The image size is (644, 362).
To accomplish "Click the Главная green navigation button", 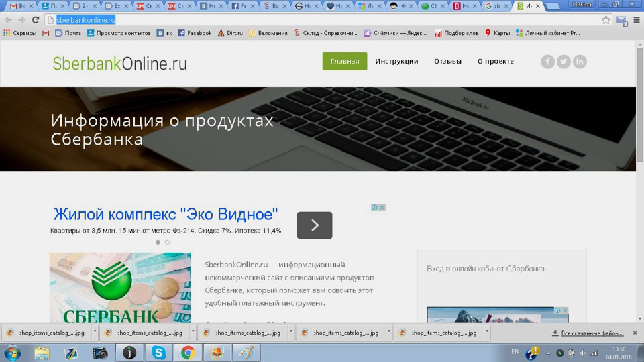I will coord(345,62).
